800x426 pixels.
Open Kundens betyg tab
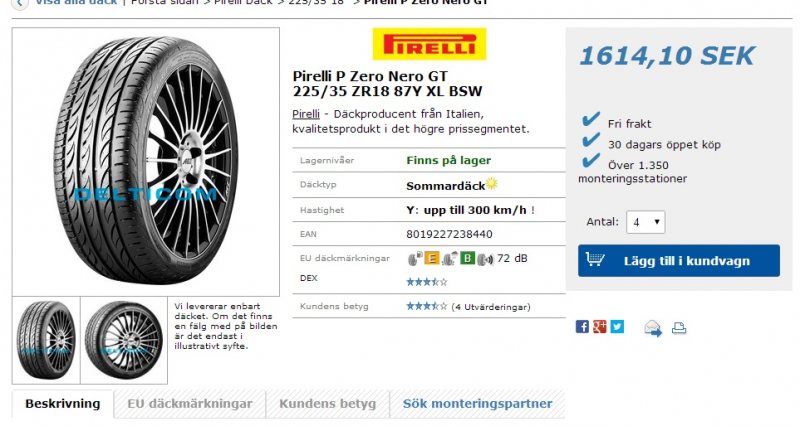click(328, 404)
